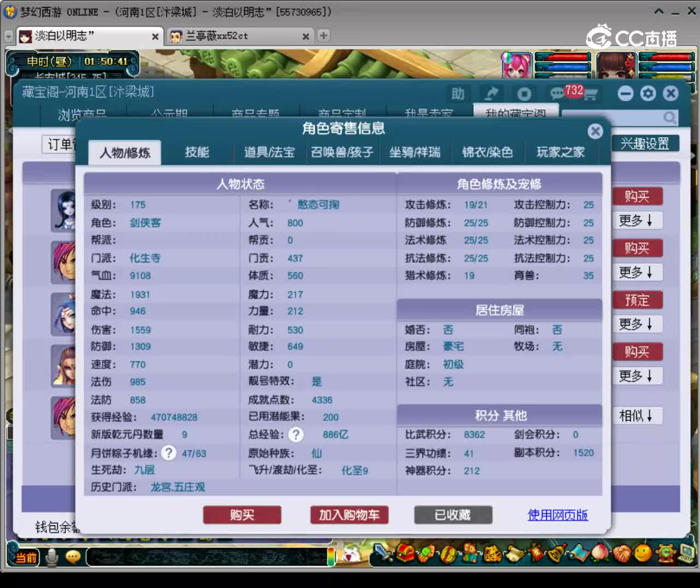
Task: Expand the third 更多 dropdown below 预定
Action: click(x=637, y=324)
